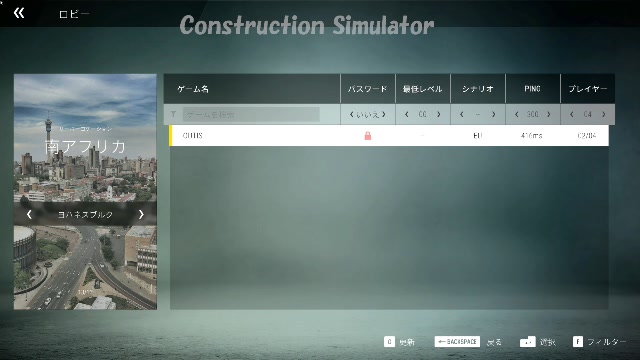Cycle password filter right from いいえ

383,115
